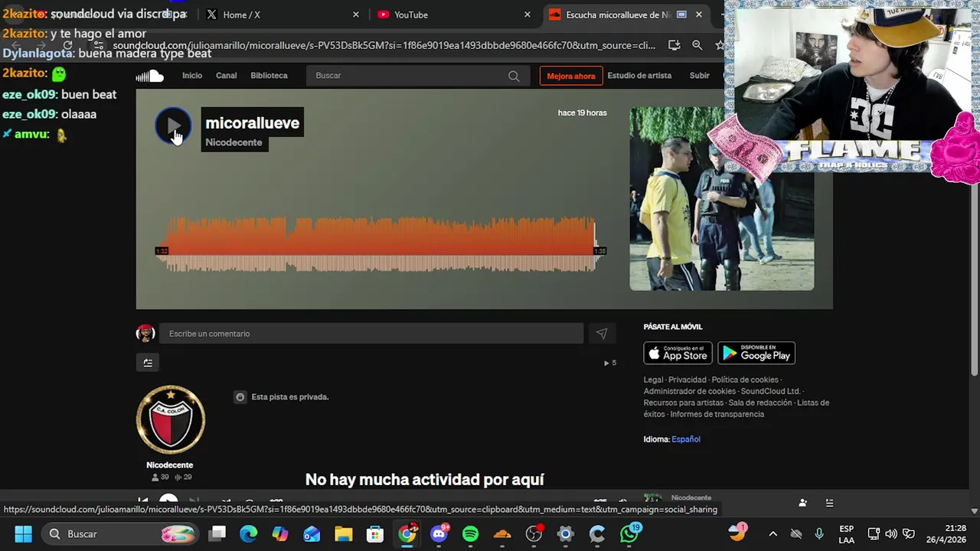Open Discord from the taskbar

(439, 533)
